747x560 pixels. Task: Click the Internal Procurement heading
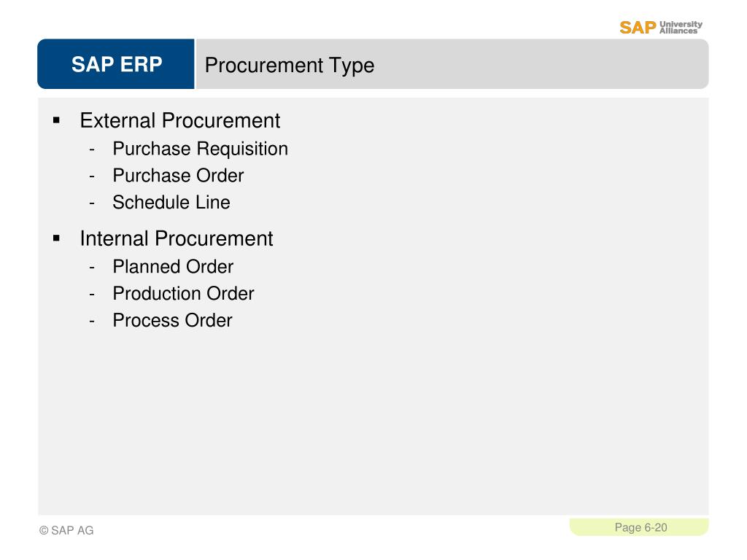coord(177,238)
